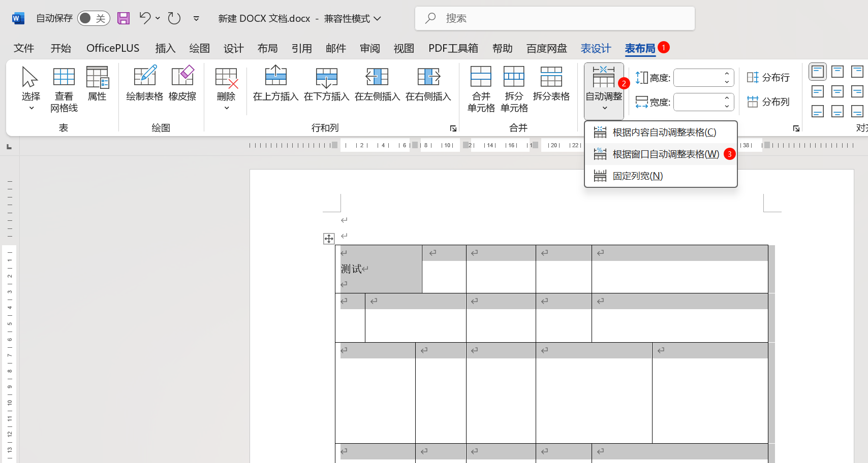
Task: Click the table move handle
Action: 329,239
